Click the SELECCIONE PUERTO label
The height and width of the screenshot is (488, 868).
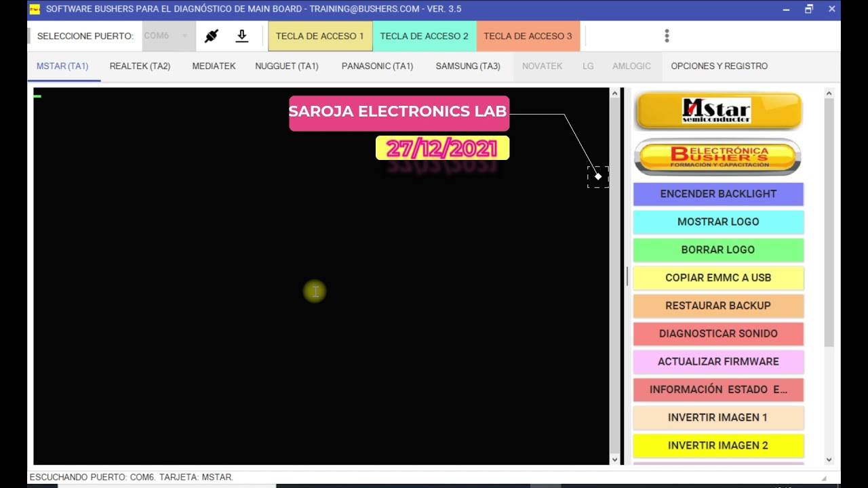point(85,36)
